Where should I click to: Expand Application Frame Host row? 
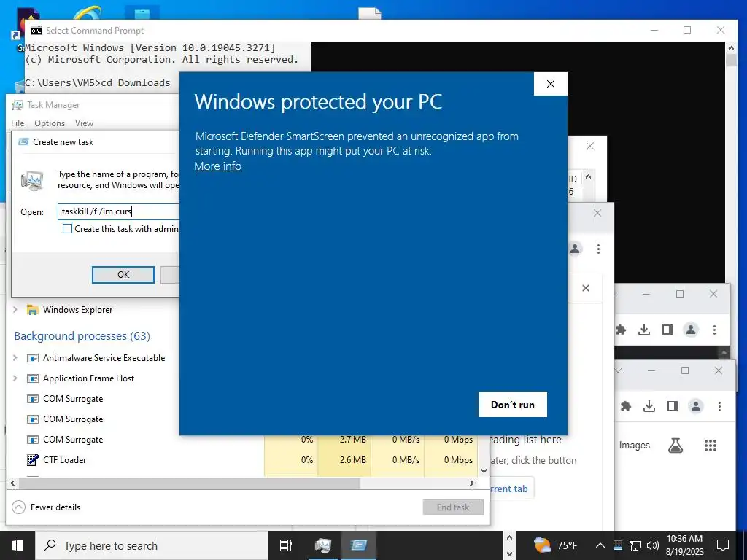point(15,378)
